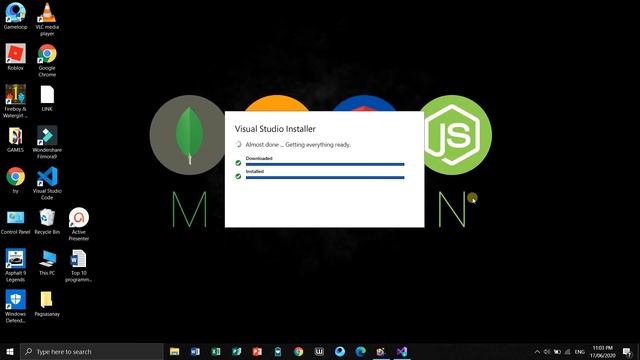Show hidden system tray icons chevron
This screenshot has width=640, height=360.
pyautogui.click(x=537, y=351)
